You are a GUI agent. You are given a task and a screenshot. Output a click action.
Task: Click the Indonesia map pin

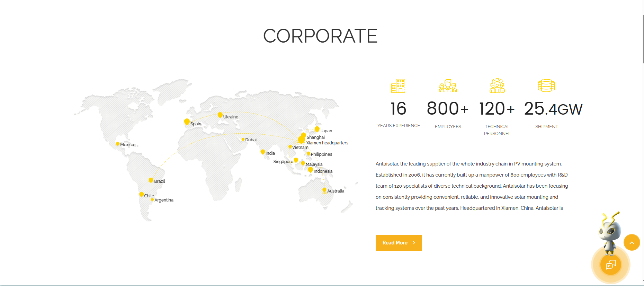311,170
